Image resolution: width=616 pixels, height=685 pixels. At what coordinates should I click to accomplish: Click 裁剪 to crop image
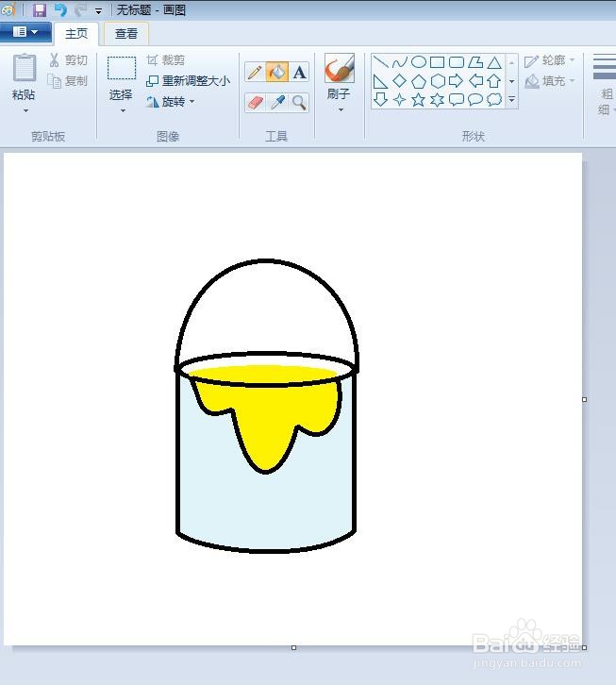(166, 60)
